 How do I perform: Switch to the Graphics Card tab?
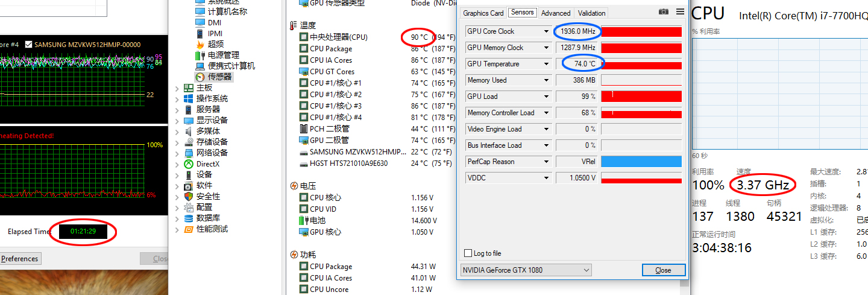(x=483, y=13)
